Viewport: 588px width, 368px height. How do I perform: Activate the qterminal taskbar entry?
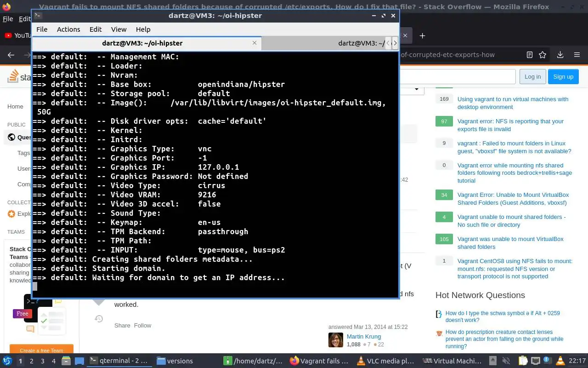(119, 361)
